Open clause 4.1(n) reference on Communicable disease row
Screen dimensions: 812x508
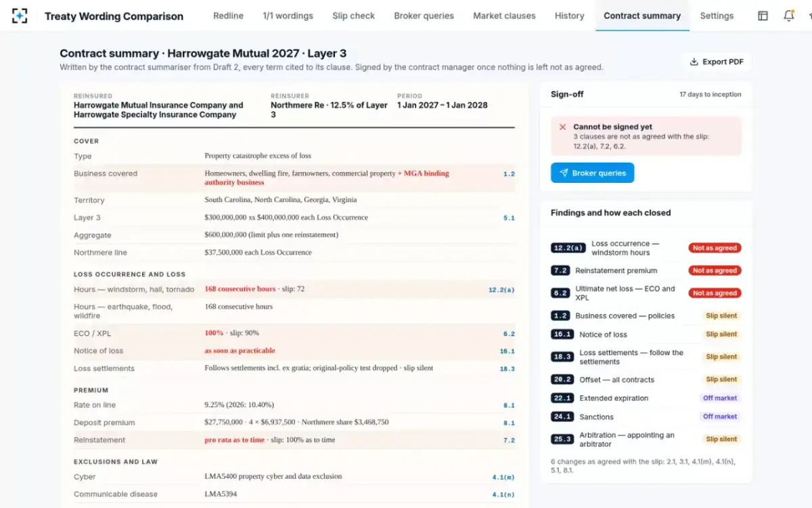pyautogui.click(x=503, y=495)
